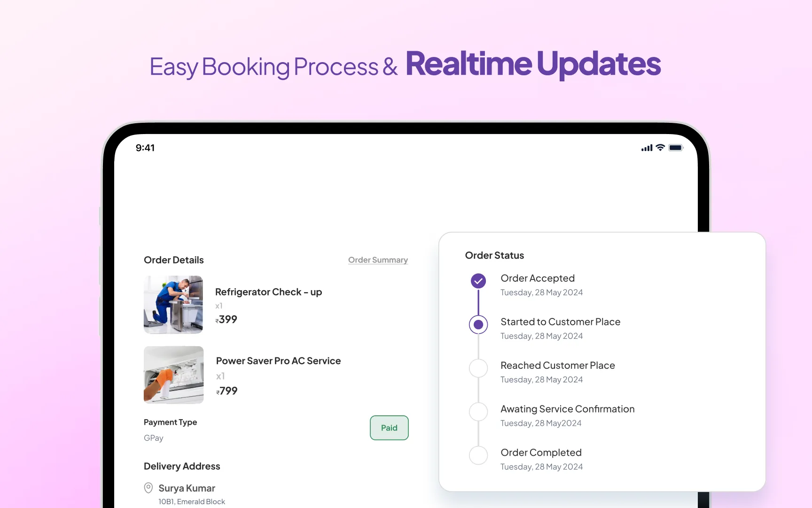
Task: Click the 10B1, Emerald Block address line
Action: tap(192, 501)
